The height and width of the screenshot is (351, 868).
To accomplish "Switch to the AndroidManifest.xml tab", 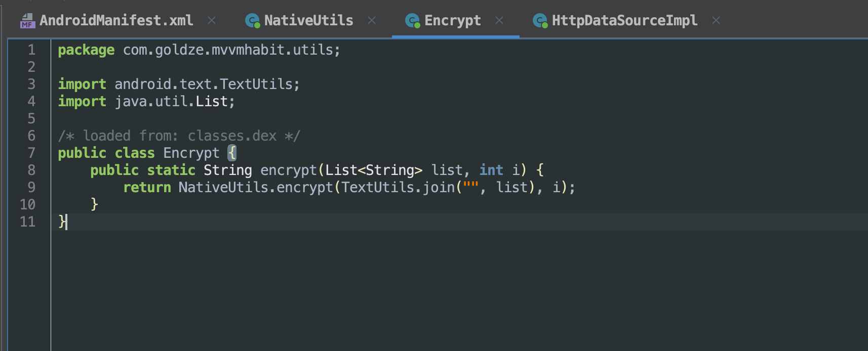I will point(116,21).
